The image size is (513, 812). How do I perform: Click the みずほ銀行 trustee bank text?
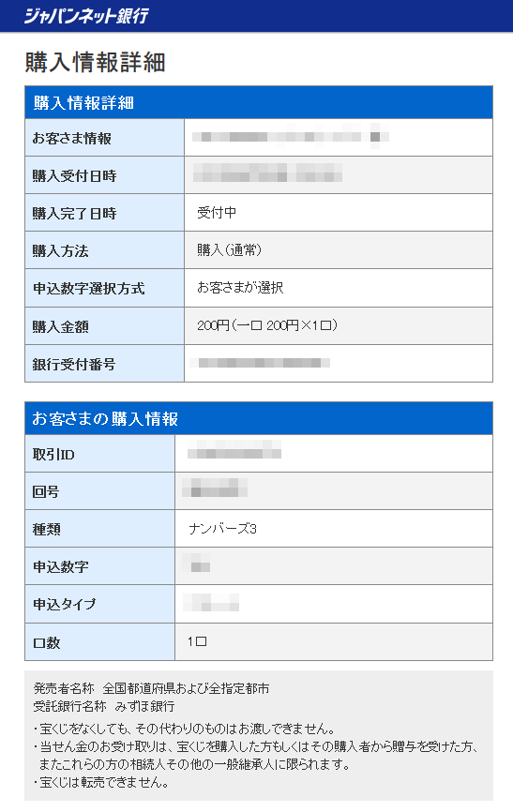[144, 706]
